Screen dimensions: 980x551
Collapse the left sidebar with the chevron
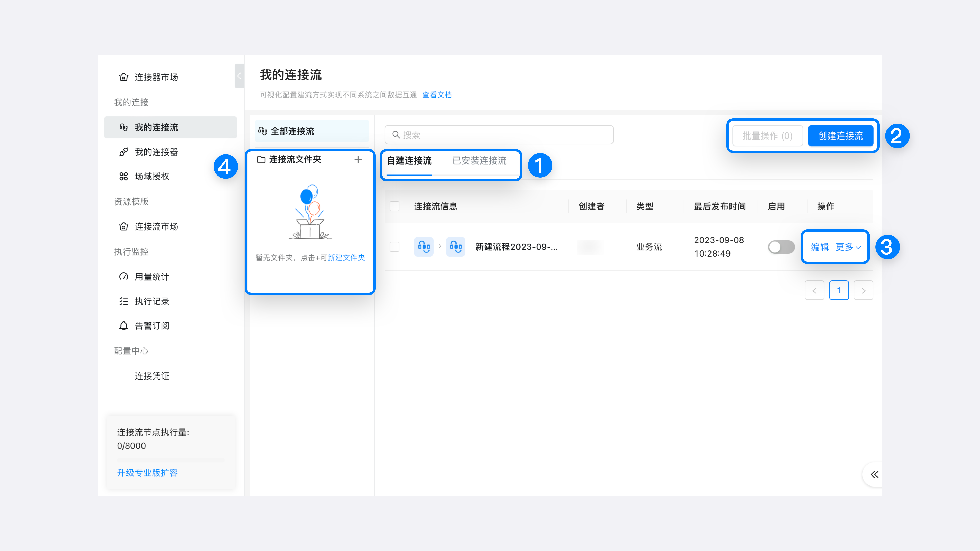coord(239,76)
